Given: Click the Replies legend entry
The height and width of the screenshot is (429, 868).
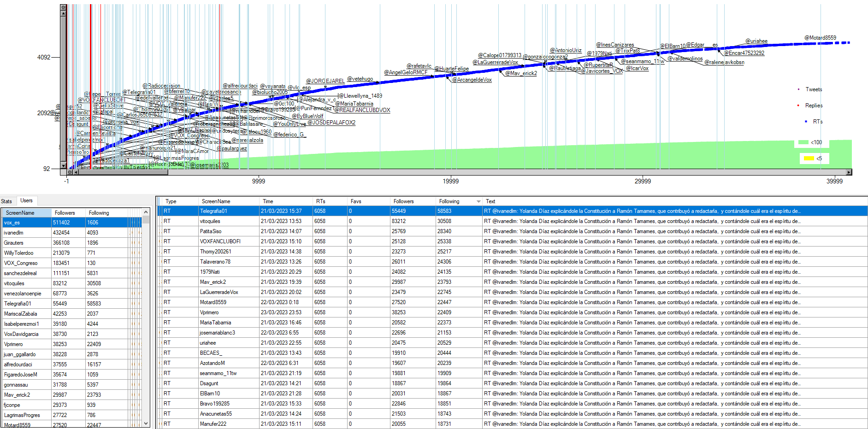Looking at the screenshot, I should (x=814, y=106).
